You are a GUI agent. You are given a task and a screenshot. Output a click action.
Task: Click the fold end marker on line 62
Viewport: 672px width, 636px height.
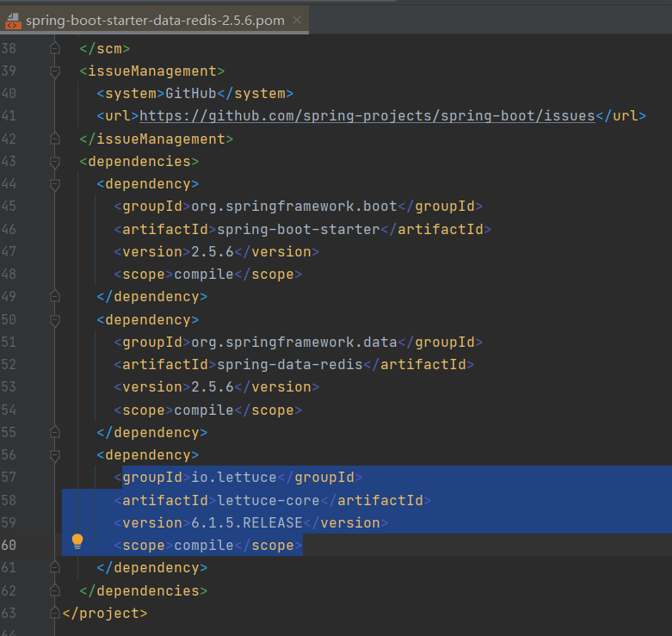pos(55,590)
